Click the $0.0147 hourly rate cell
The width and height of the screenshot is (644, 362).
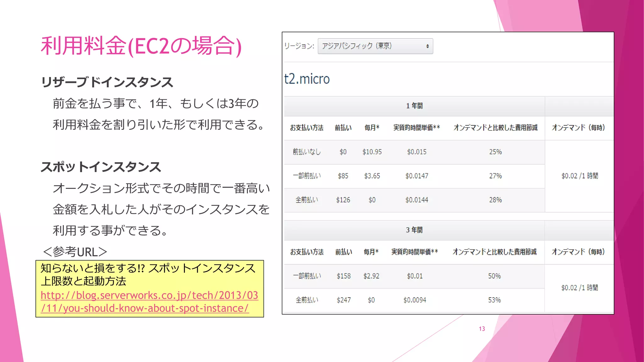(x=417, y=176)
